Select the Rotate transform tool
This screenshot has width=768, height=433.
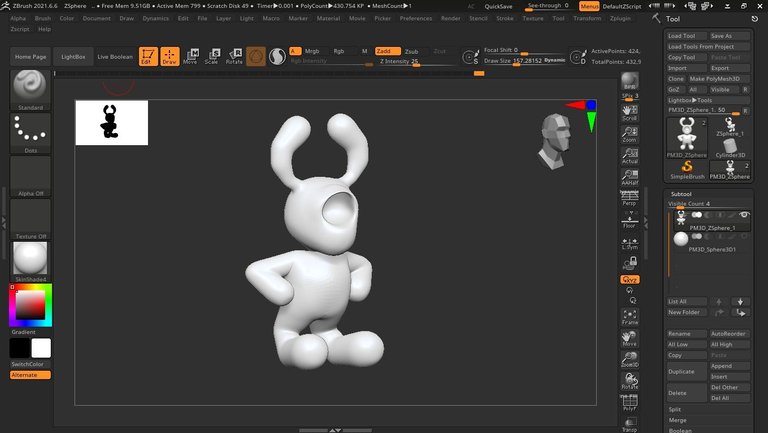click(234, 56)
